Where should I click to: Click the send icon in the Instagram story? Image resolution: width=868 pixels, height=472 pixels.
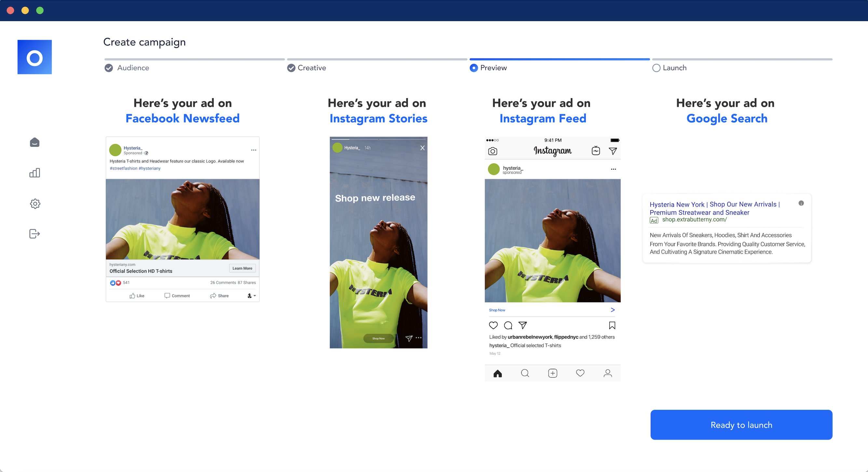click(x=409, y=338)
